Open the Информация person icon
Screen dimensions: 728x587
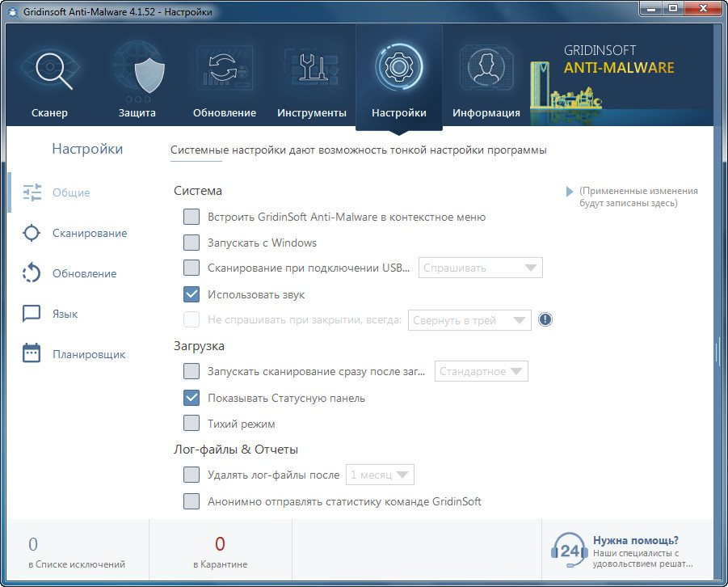pos(486,67)
